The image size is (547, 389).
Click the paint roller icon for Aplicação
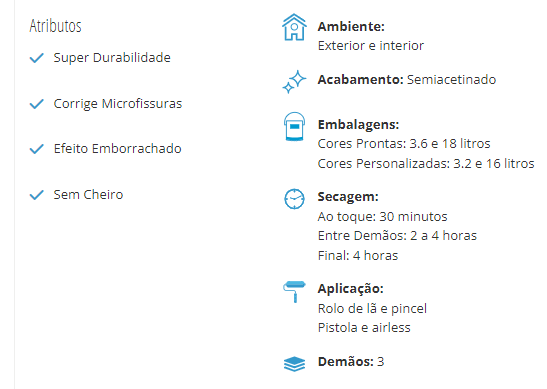(x=294, y=291)
